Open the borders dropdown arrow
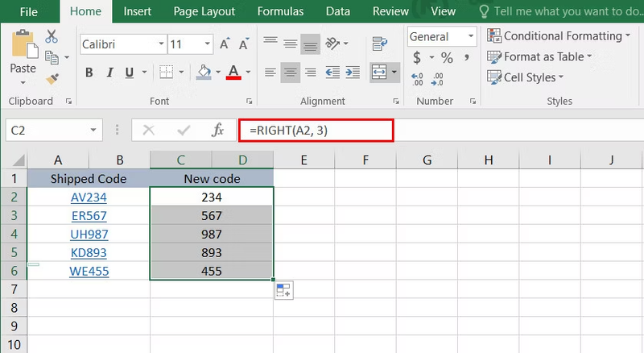The height and width of the screenshot is (353, 644). (181, 73)
